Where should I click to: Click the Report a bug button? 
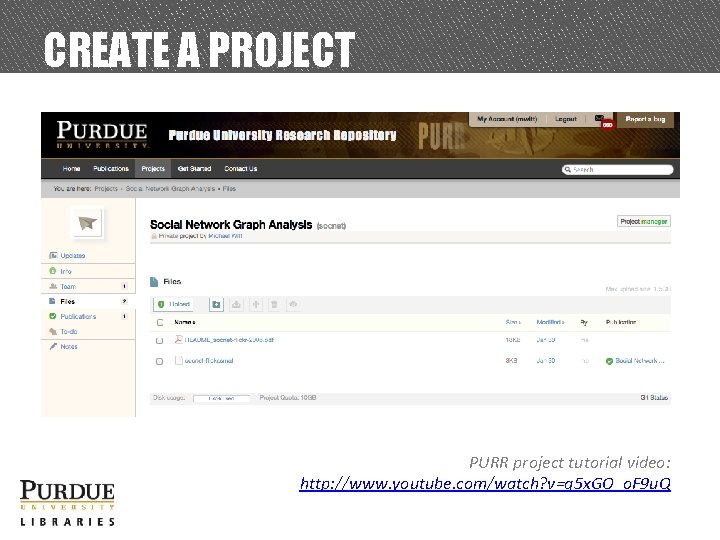(645, 119)
